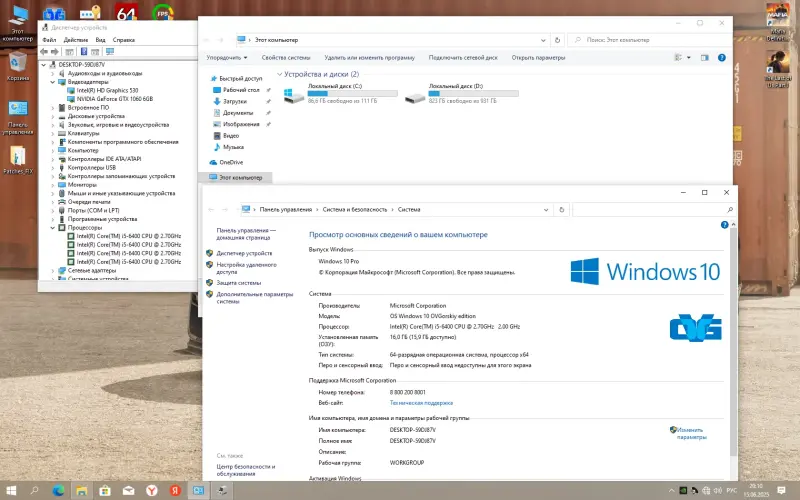This screenshot has width=800, height=500.
Task: Open Техническая поддержка website link
Action: tap(421, 403)
